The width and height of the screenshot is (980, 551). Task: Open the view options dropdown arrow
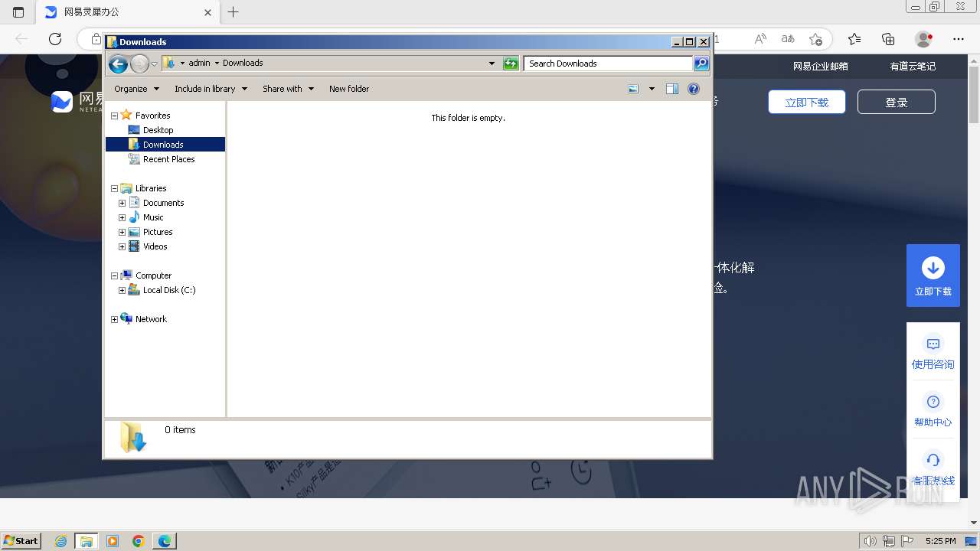pos(652,89)
